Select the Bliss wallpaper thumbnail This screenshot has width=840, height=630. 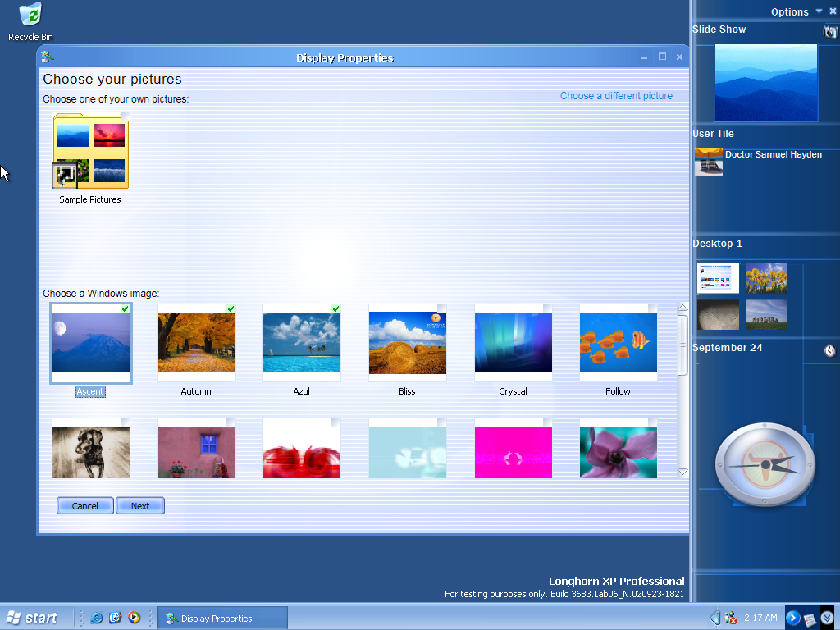coord(408,343)
